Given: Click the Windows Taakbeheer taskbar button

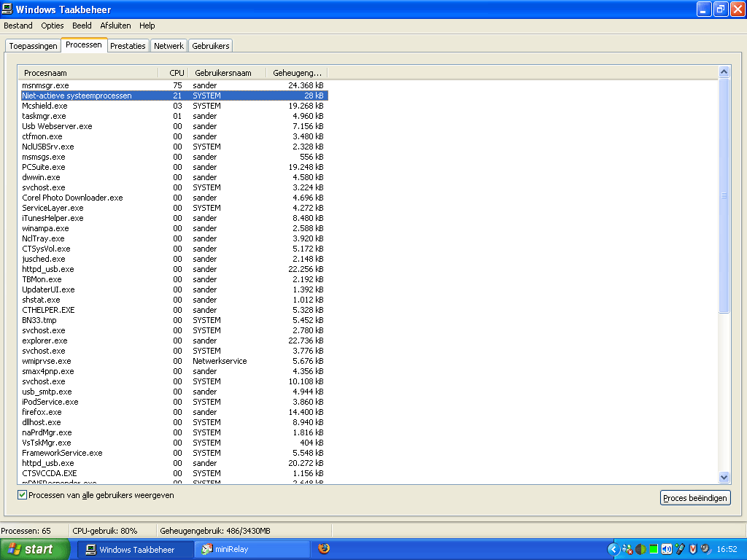Looking at the screenshot, I should [136, 549].
